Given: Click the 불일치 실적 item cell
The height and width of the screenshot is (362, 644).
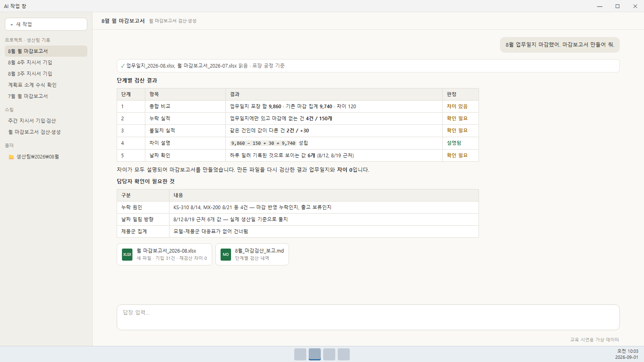Looking at the screenshot, I should click(185, 131).
